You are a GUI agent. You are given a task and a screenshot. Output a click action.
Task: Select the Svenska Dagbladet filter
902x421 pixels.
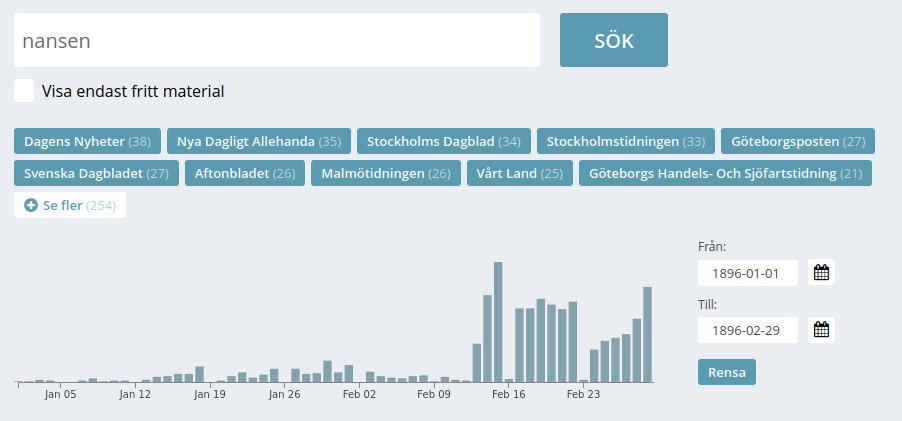click(96, 173)
